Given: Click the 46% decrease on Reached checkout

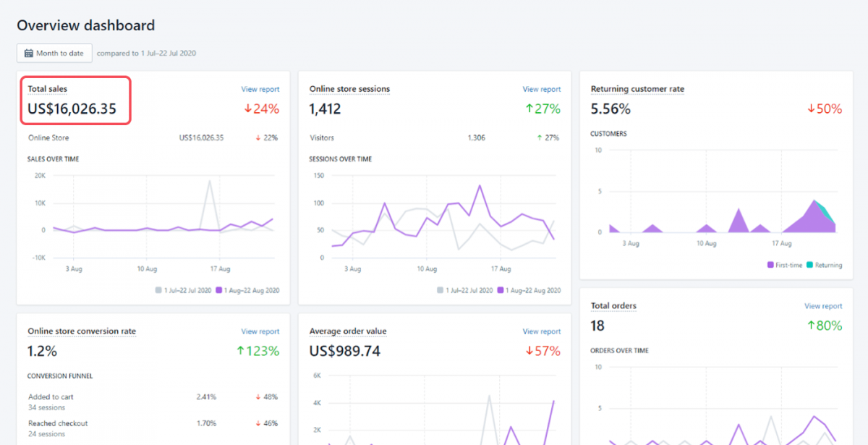Looking at the screenshot, I should coord(266,423).
